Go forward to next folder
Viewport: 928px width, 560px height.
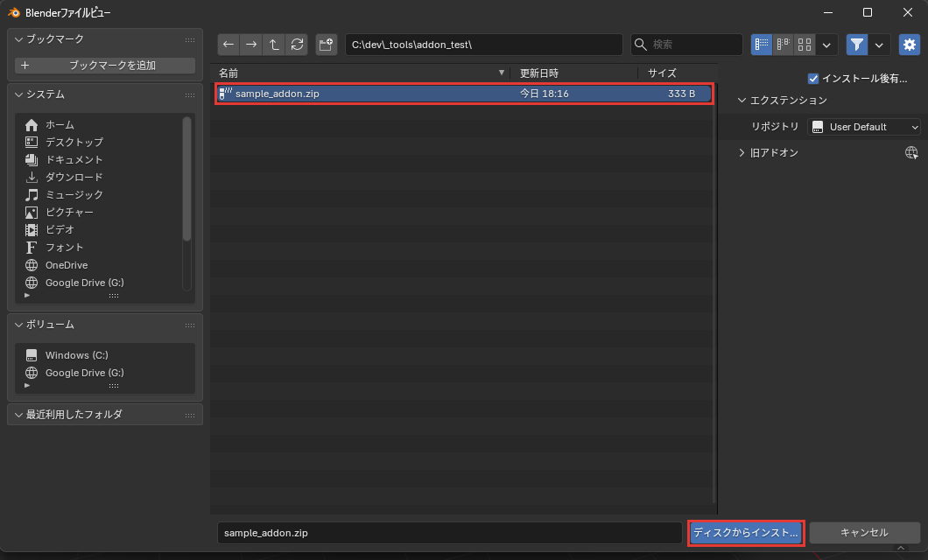click(251, 45)
